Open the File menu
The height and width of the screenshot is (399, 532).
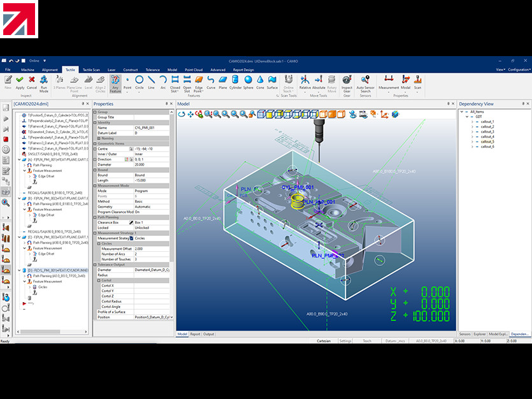pyautogui.click(x=8, y=69)
